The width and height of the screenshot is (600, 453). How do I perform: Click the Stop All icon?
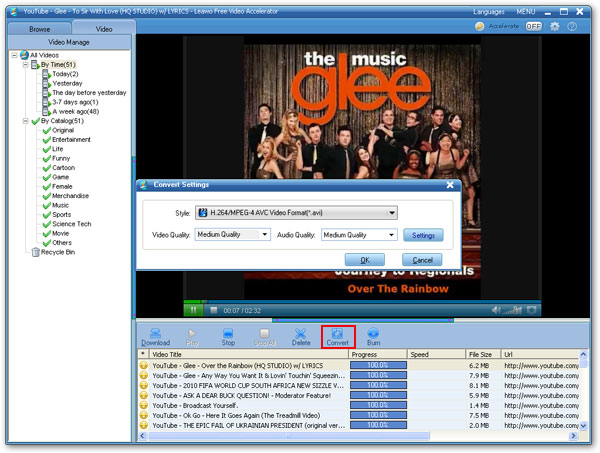(264, 337)
